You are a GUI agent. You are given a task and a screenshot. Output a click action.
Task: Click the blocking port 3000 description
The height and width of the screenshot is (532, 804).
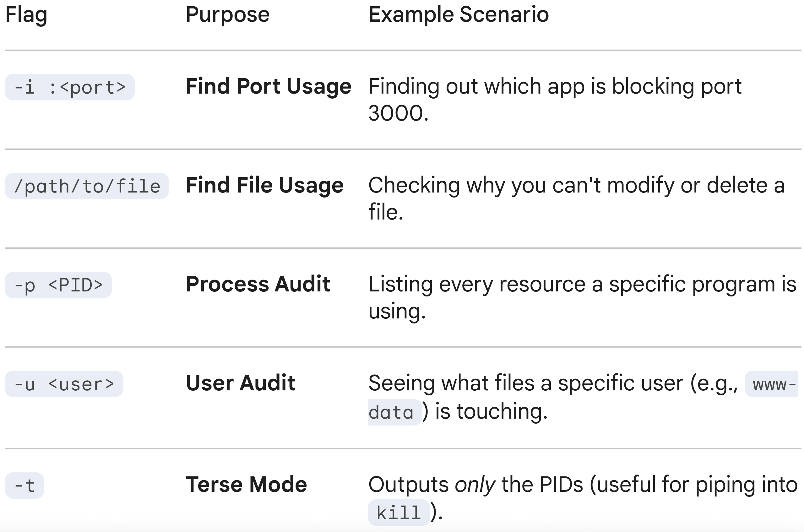pos(555,86)
